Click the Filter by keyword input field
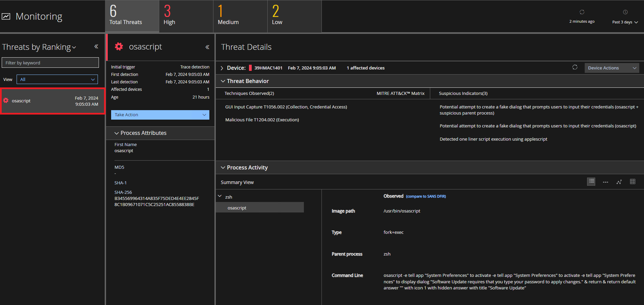This screenshot has height=305, width=644. click(50, 63)
